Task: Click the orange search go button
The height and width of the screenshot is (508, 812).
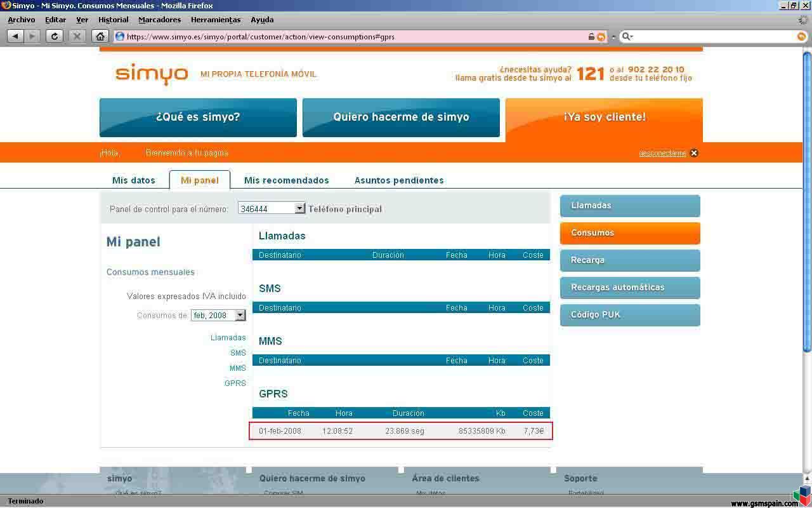Action: coord(802,36)
